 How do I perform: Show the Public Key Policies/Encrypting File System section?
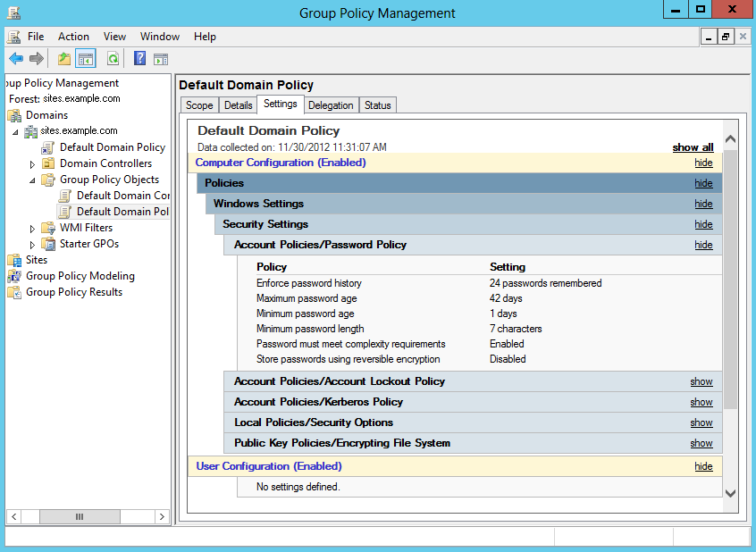click(x=701, y=443)
